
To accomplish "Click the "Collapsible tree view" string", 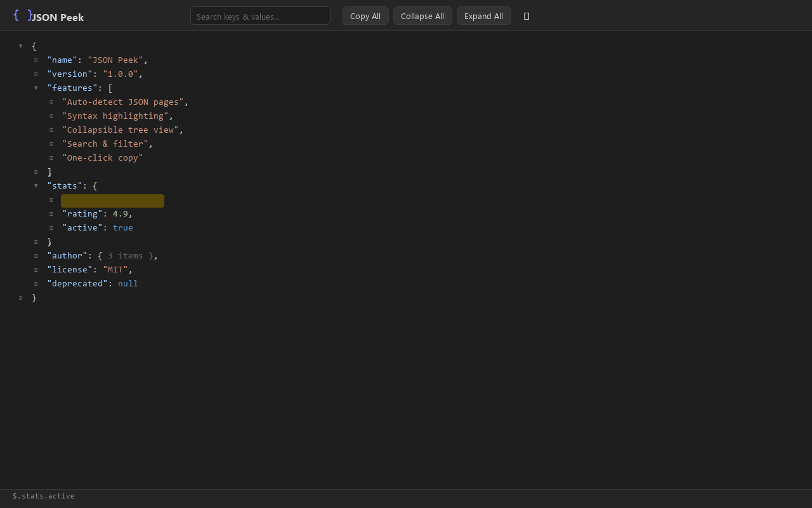I will 121,130.
